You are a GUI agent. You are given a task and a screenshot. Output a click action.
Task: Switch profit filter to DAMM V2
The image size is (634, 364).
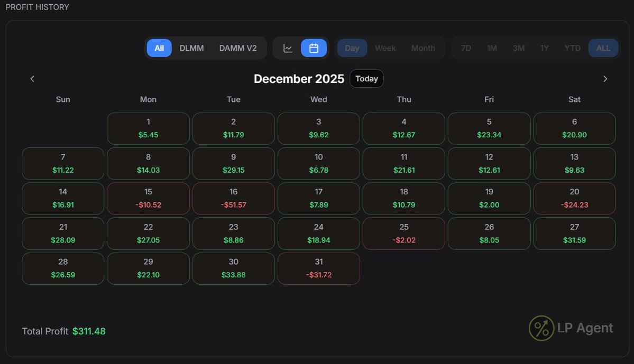pyautogui.click(x=238, y=48)
